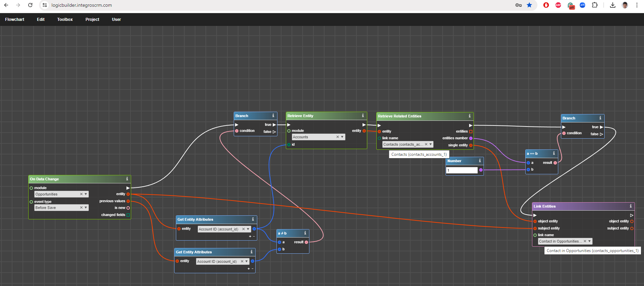Open browser extensions puzzle icon
The image size is (644, 286).
coord(595,5)
